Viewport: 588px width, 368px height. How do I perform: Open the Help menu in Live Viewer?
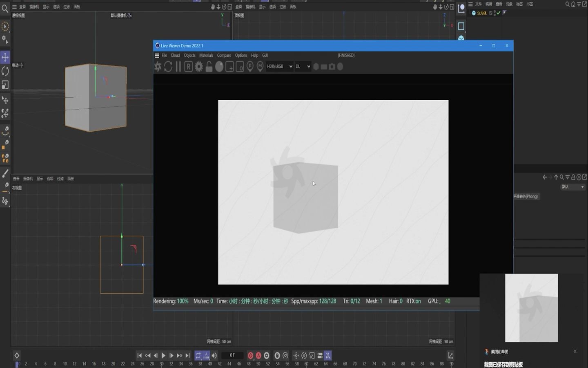click(254, 56)
